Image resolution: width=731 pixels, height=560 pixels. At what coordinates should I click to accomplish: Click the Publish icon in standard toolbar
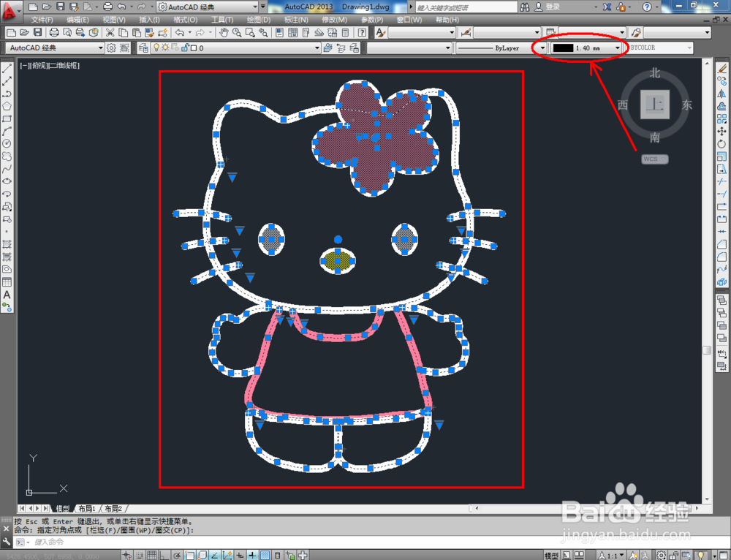[80, 32]
